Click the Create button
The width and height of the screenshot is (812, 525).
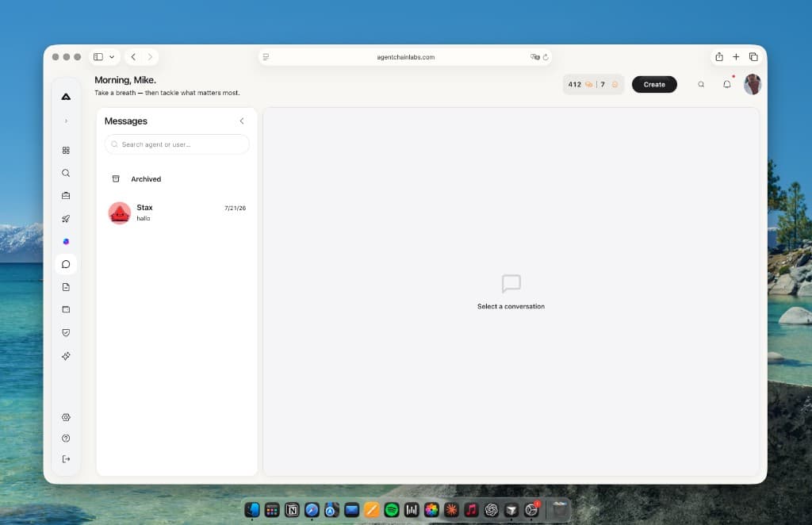click(654, 84)
